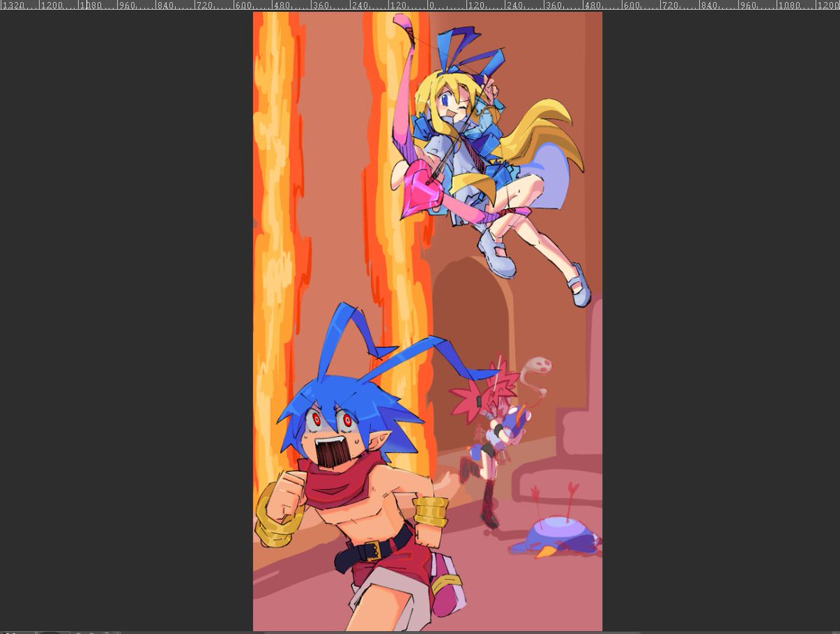Click the canvas on the fallen blue penguin

pos(555,537)
